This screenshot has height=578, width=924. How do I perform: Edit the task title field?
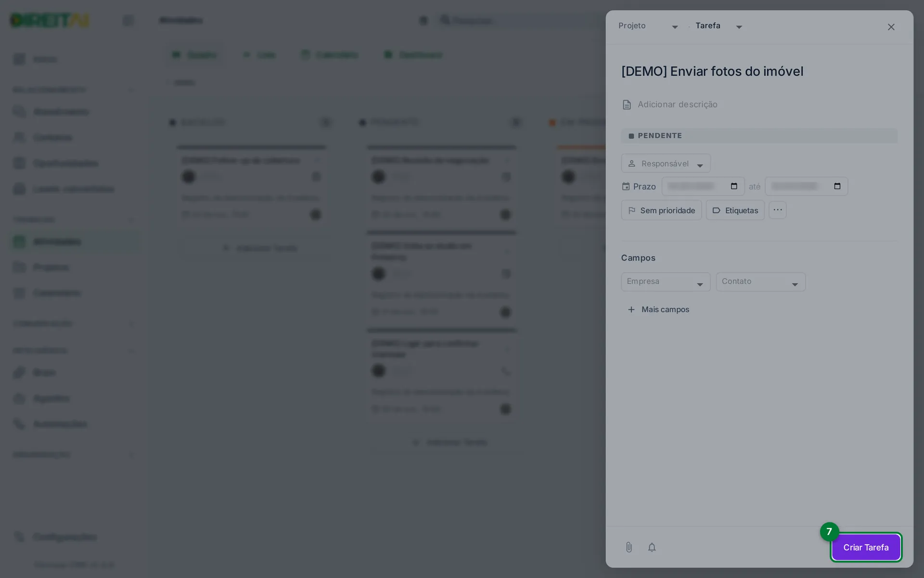point(759,71)
